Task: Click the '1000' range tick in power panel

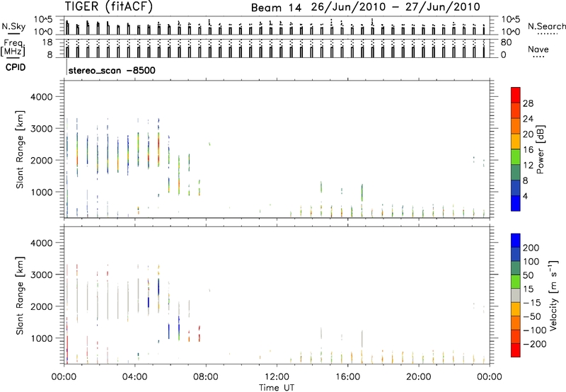Action: [x=41, y=192]
